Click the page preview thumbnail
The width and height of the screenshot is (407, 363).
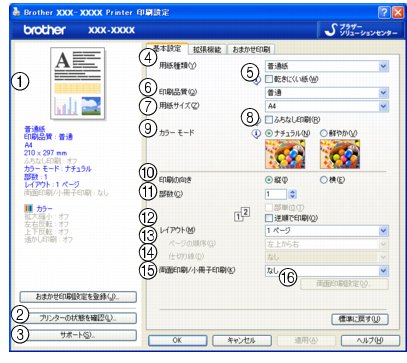(x=77, y=83)
